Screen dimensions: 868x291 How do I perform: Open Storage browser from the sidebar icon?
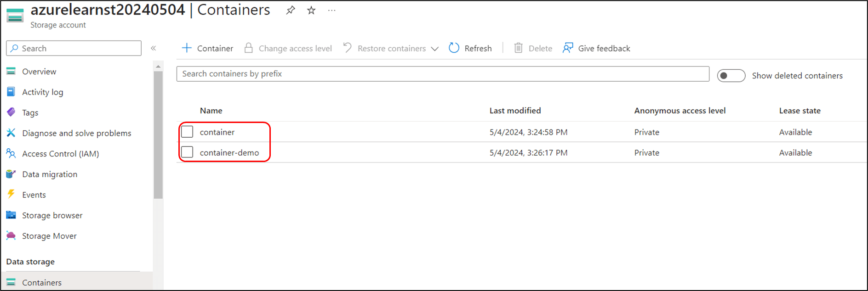pos(11,215)
